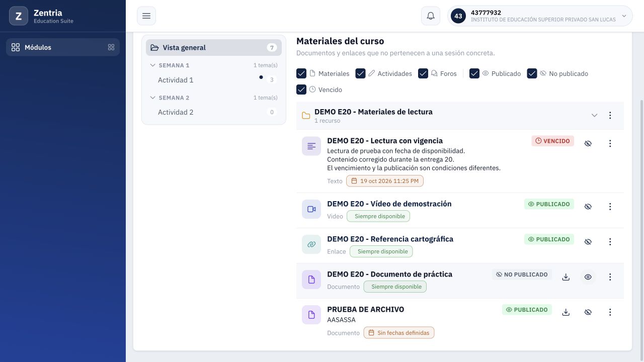This screenshot has width=644, height=362.
Task: Click the document icon of PRUEBA DE ARCHIVO
Action: pos(311,315)
